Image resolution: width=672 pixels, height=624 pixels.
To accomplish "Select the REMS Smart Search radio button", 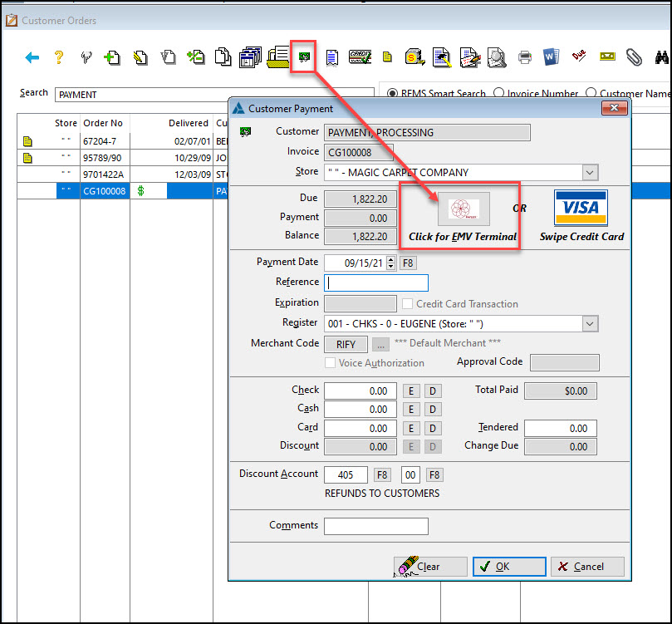I will pos(391,94).
